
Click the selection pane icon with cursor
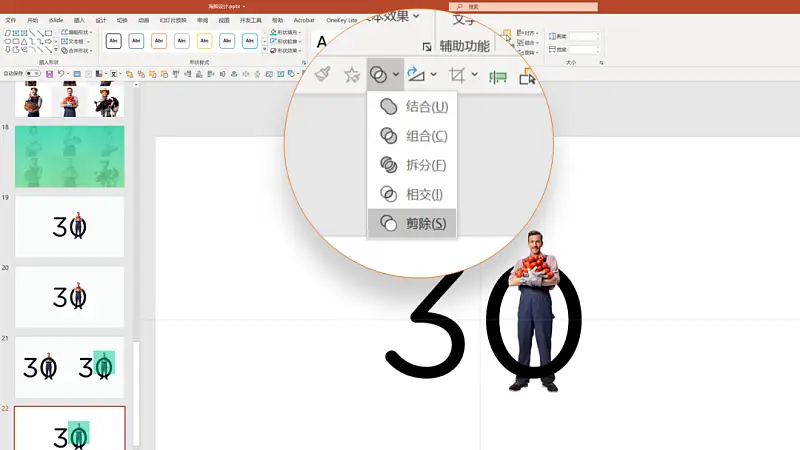pos(527,77)
